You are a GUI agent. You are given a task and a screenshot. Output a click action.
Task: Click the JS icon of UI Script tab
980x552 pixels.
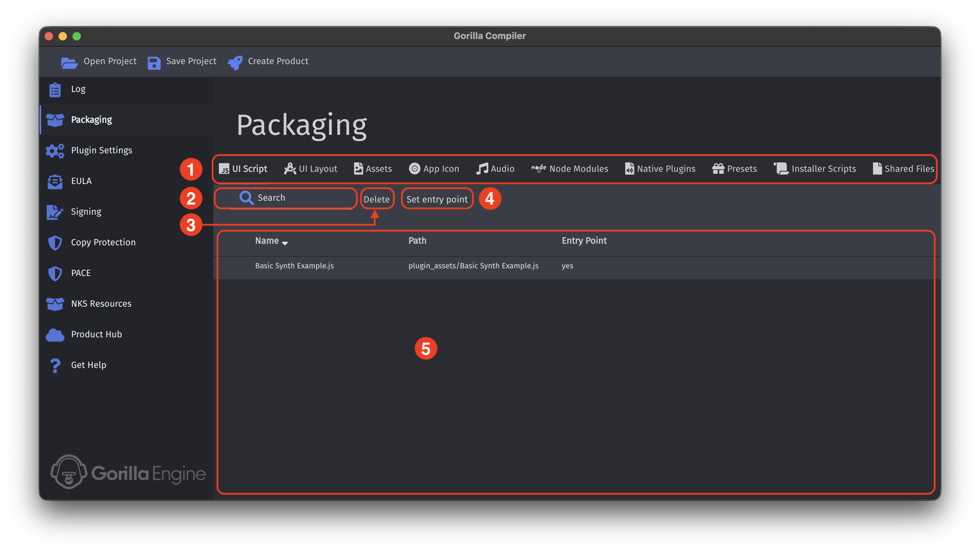click(x=224, y=169)
